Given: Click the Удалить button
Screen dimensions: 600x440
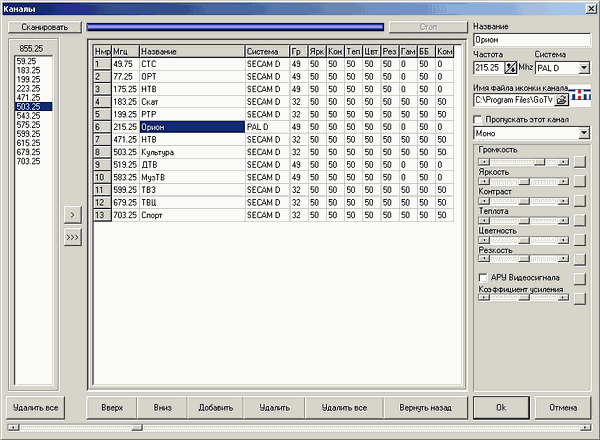Looking at the screenshot, I should 275,408.
